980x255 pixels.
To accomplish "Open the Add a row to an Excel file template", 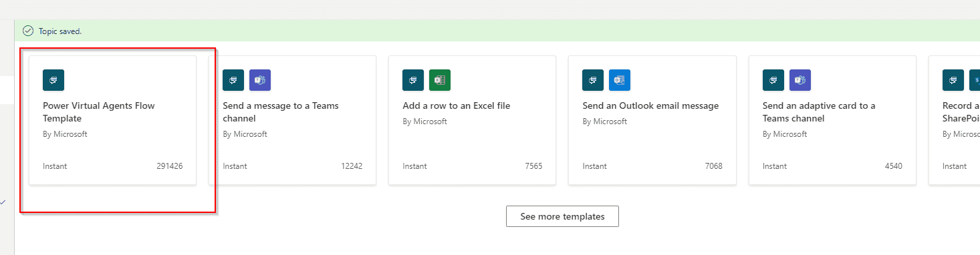I will [457, 105].
